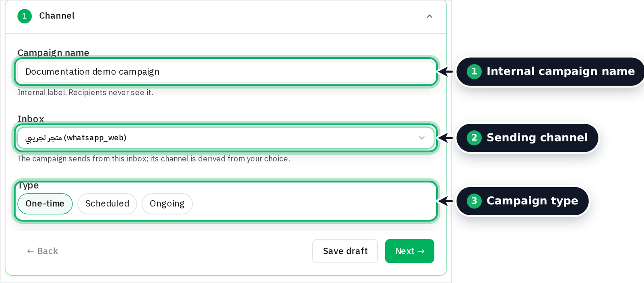Click the arrow pointing at the Inbox selector
This screenshot has height=283, width=644.
(445, 138)
